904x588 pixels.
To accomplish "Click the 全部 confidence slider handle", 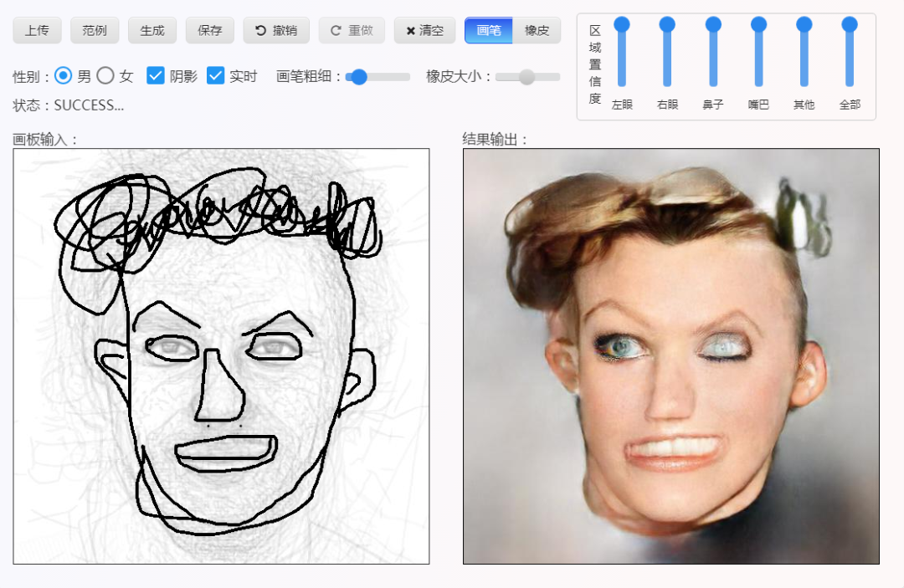I will 850,25.
